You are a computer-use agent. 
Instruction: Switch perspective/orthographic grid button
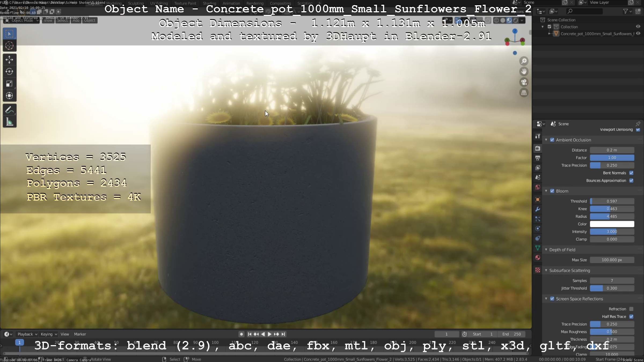pyautogui.click(x=524, y=93)
